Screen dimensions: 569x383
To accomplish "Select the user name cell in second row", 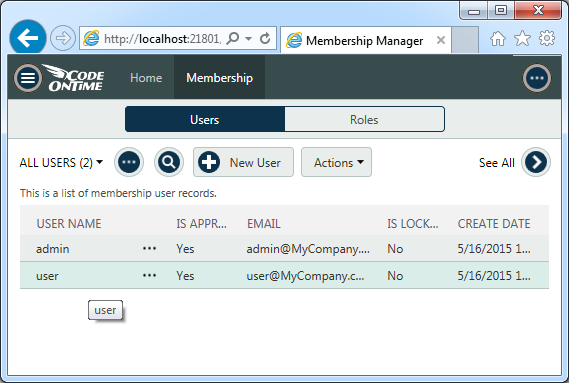I will pos(47,276).
